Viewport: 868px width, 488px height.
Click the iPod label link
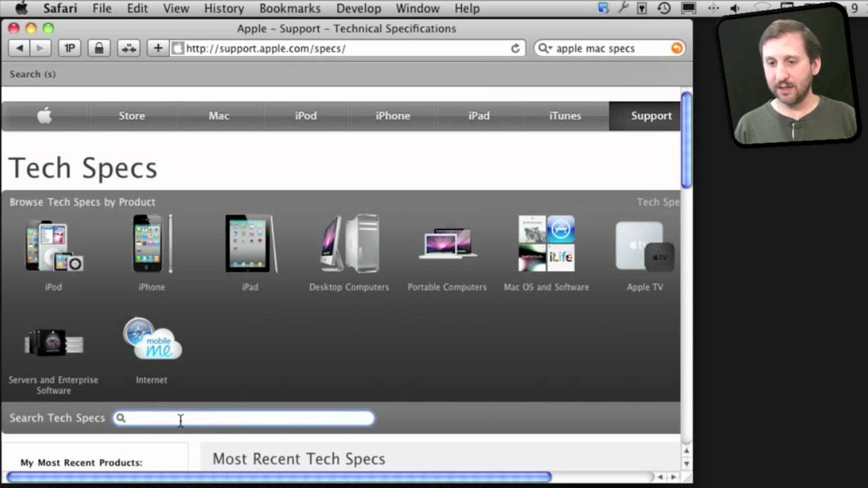pyautogui.click(x=54, y=287)
